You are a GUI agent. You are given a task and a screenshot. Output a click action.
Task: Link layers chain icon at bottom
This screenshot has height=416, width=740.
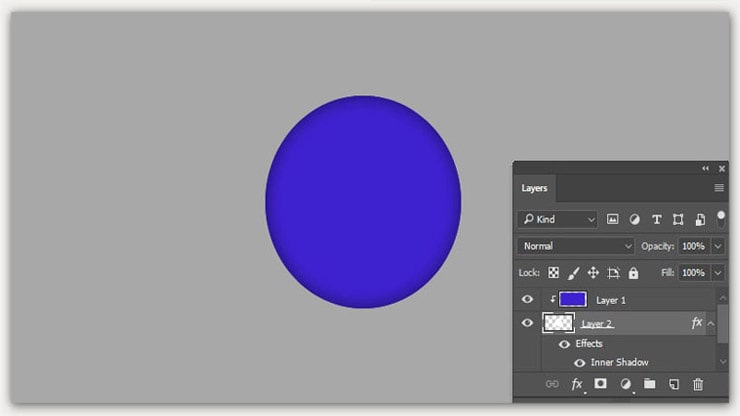pos(552,384)
